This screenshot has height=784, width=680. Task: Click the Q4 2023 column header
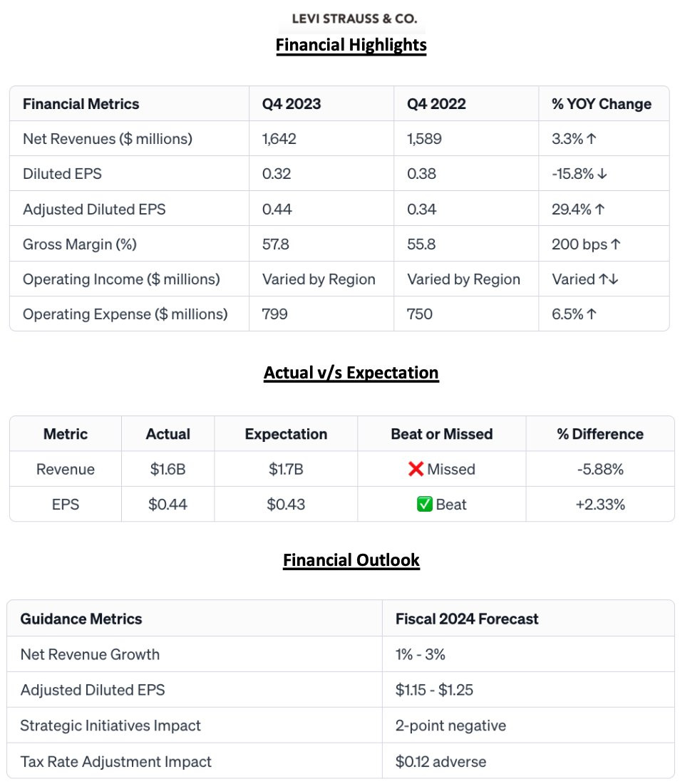click(292, 104)
